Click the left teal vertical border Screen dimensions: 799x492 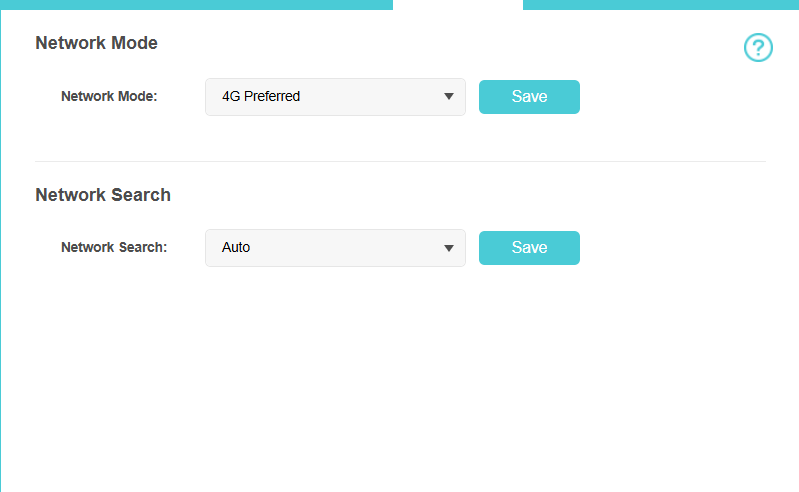click(x=1, y=250)
